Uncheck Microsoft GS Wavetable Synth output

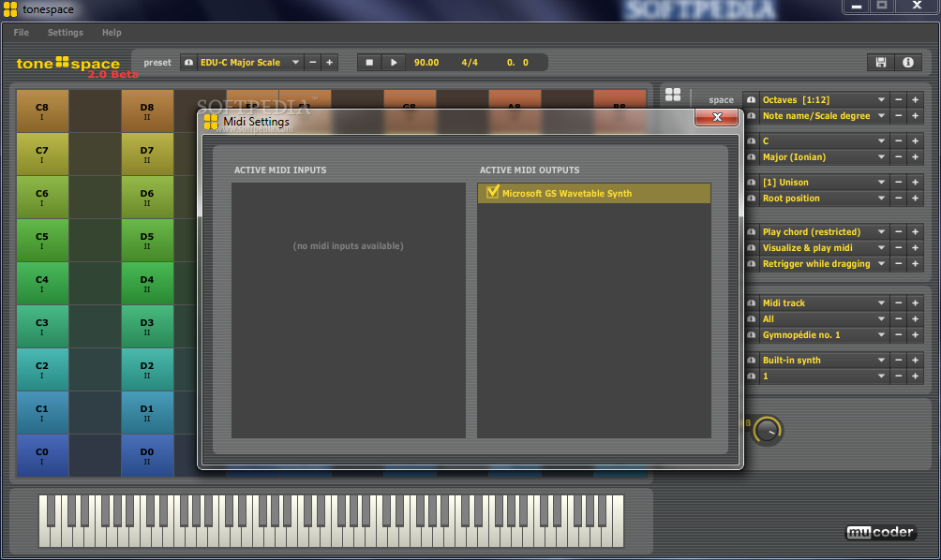point(493,192)
